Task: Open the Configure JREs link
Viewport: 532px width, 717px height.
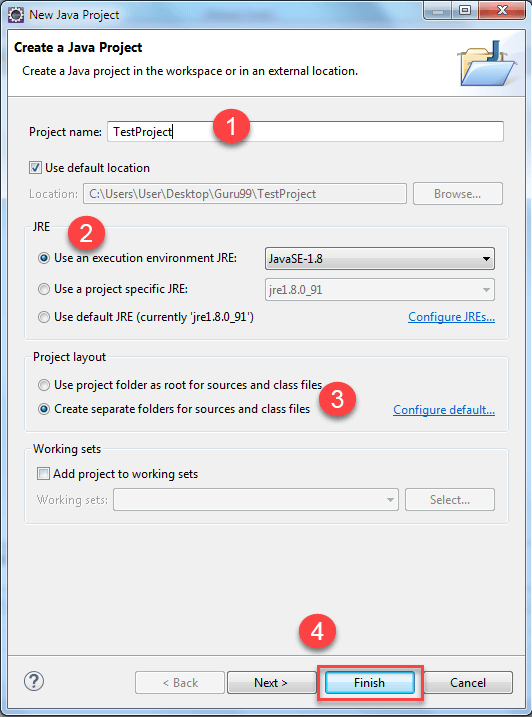Action: point(451,317)
